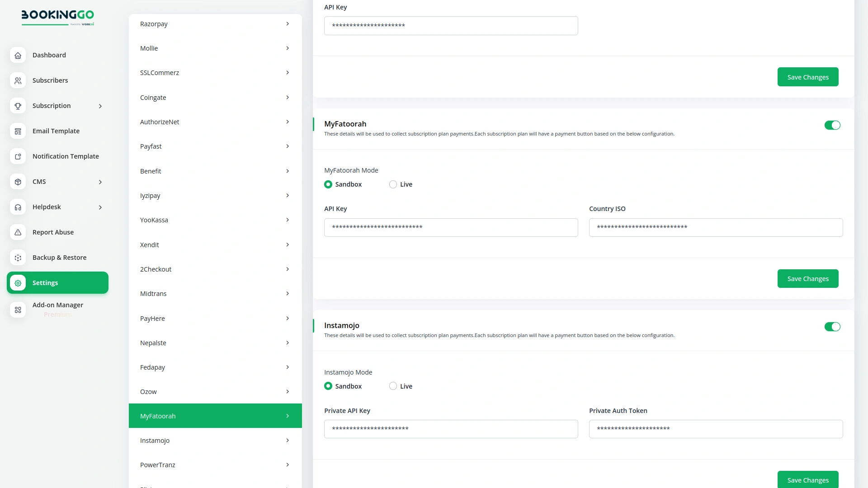Turn off the Instamojo toggle switch
The height and width of the screenshot is (488, 868).
[x=832, y=327]
